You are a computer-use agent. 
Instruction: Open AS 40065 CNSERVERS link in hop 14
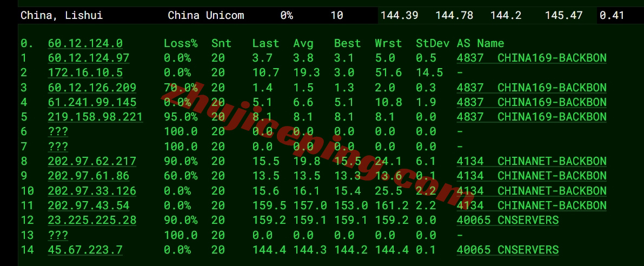[x=508, y=250]
